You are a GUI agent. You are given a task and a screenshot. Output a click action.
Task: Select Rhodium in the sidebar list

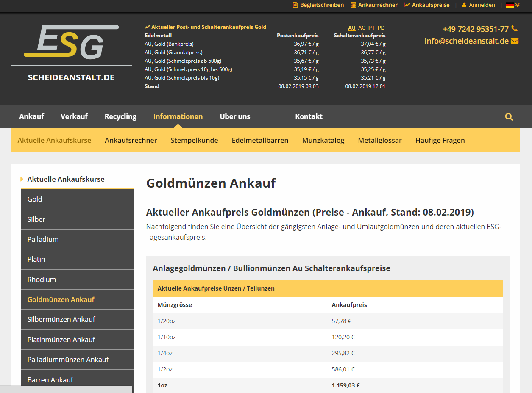point(42,280)
